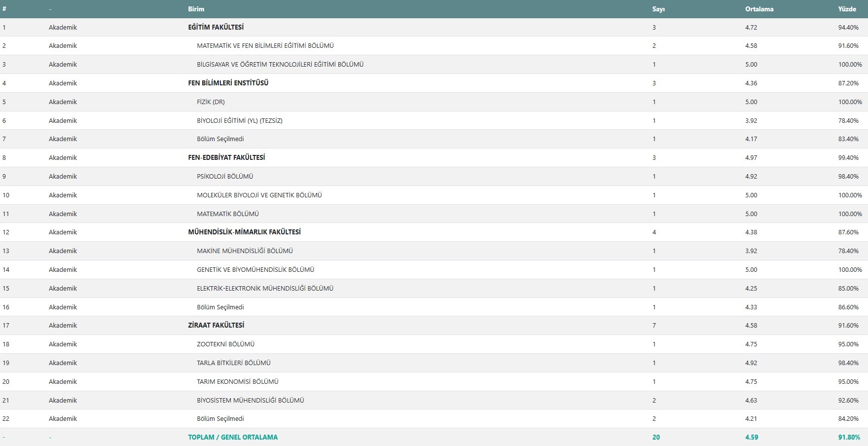Select MATEMATİK VE FEN BİLİMLERİ EĞİTİMİ BÖLÜMÜ
The height and width of the screenshot is (446, 868).
pyautogui.click(x=265, y=45)
